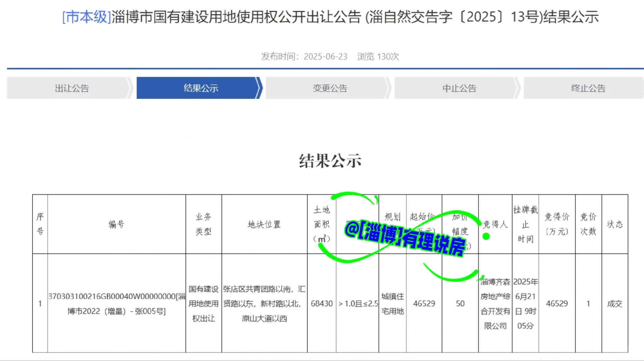Screen dimensions: 644x361
Task: Click the page title 淄博市国有建设用地使用权公开出让公告
Action: point(236,17)
